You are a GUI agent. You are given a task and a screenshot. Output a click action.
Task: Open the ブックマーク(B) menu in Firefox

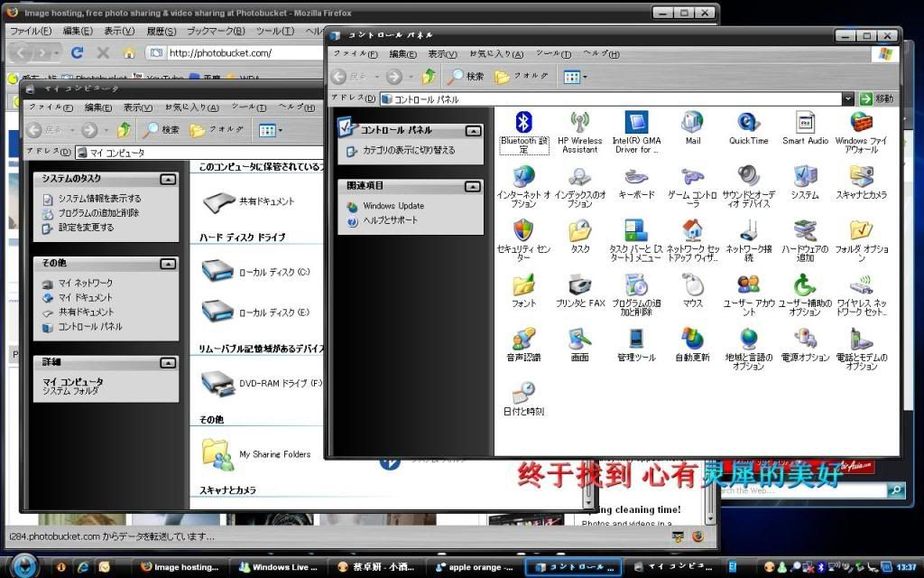click(216, 32)
